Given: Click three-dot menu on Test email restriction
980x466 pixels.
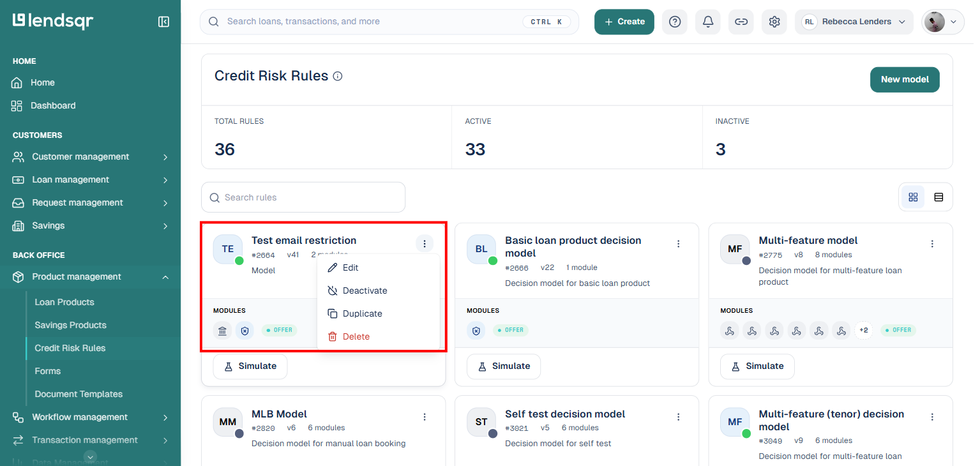Looking at the screenshot, I should (425, 243).
